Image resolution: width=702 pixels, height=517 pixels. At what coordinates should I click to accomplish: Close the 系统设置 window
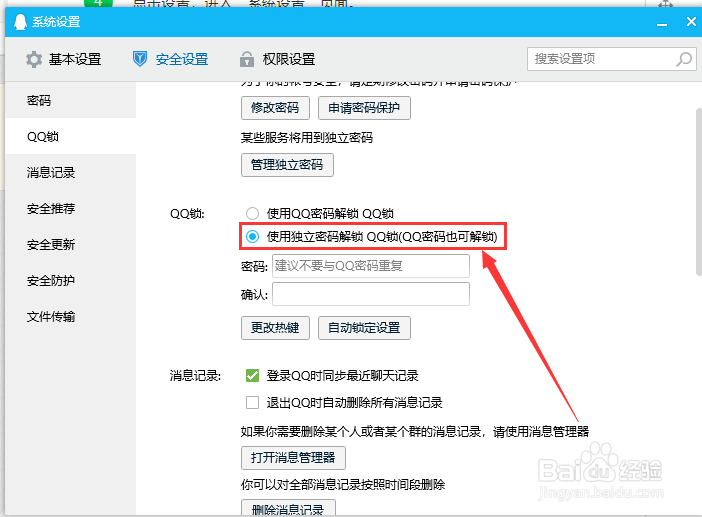[x=691, y=21]
